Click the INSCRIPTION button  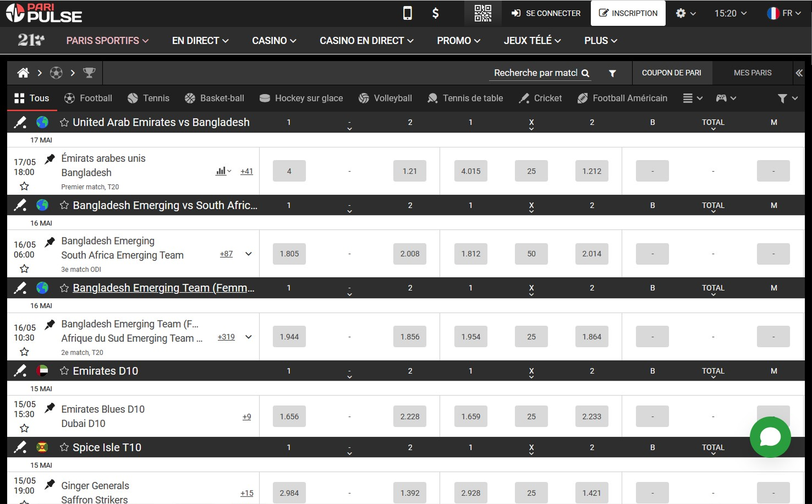click(x=628, y=13)
